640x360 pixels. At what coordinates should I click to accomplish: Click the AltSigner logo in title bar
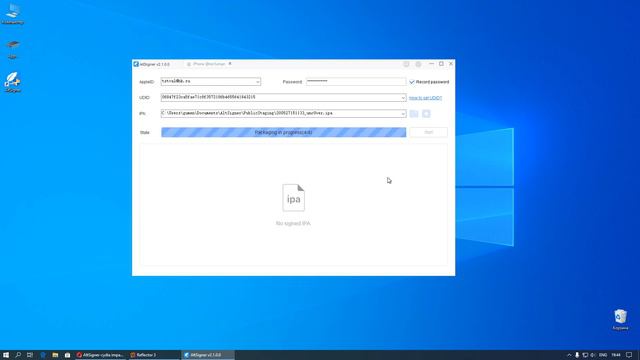(x=136, y=64)
